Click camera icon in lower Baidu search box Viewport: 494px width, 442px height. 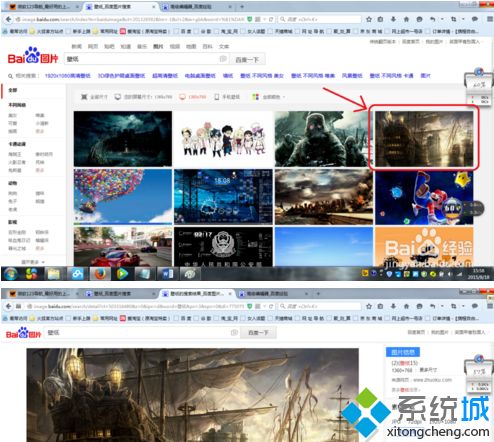[234, 332]
